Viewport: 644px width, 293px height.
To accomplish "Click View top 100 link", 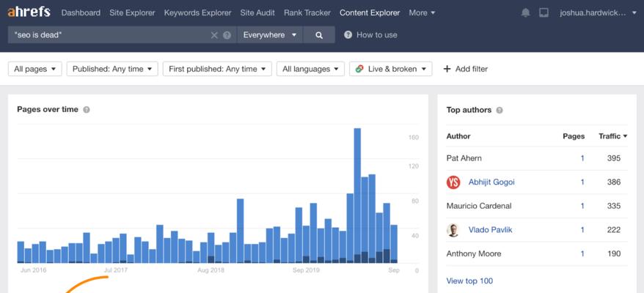I will pyautogui.click(x=469, y=281).
